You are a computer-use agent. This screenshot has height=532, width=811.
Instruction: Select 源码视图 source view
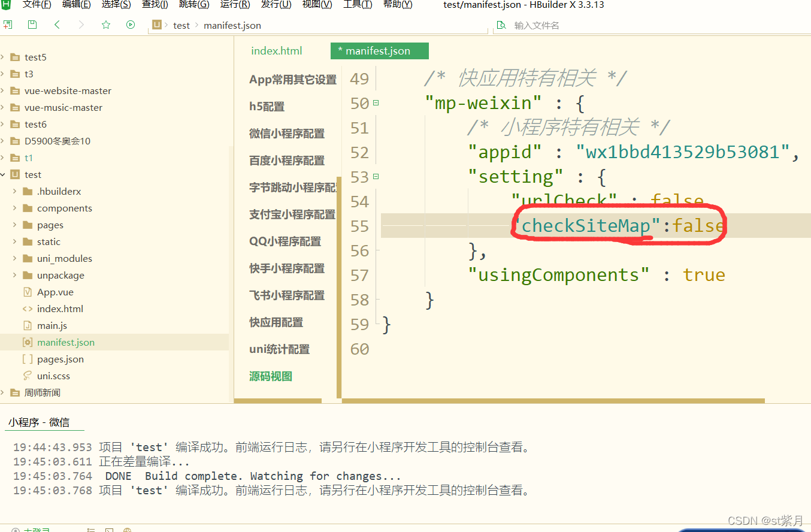coord(271,376)
